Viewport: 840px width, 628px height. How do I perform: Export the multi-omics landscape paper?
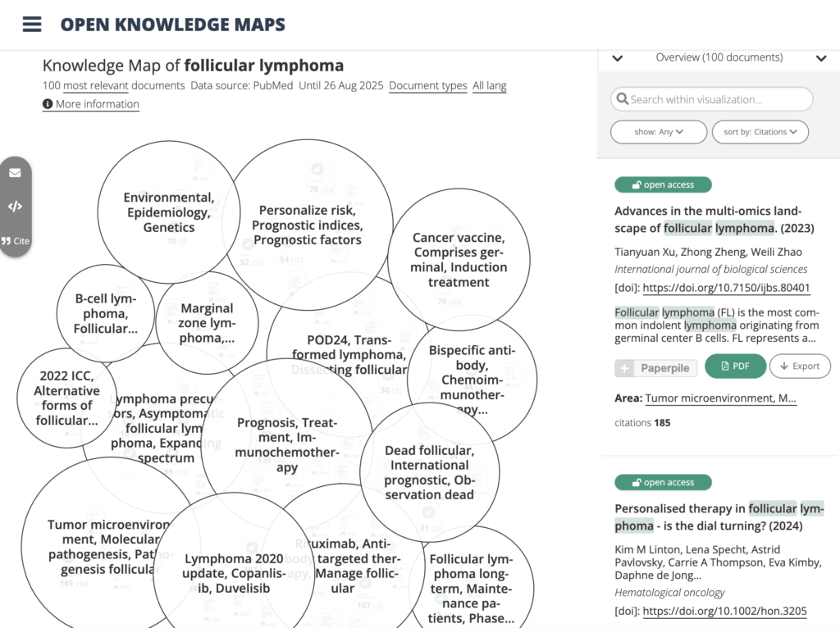pos(799,366)
